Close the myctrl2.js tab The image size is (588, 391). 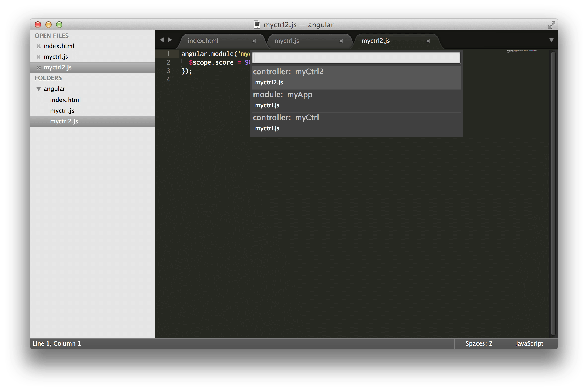coord(428,41)
